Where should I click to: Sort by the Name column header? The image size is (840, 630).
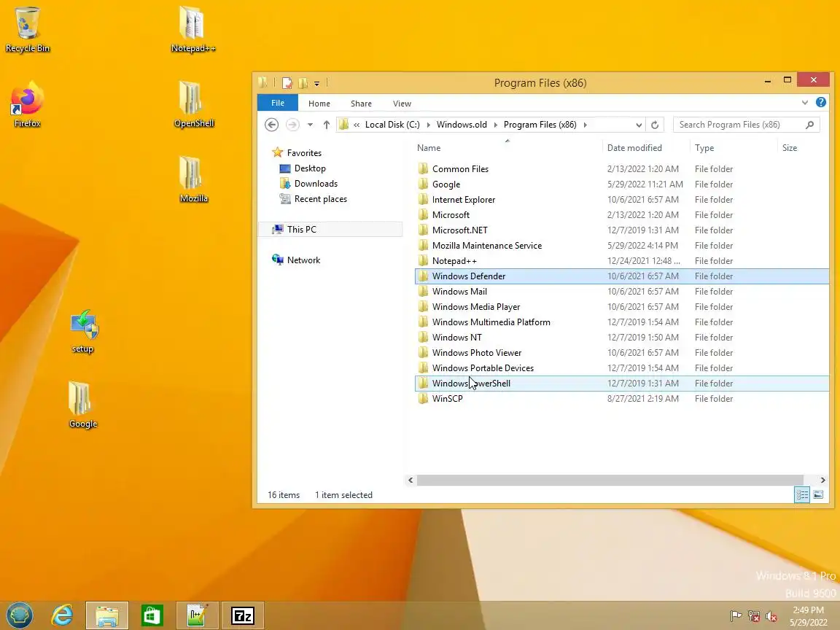pyautogui.click(x=507, y=148)
